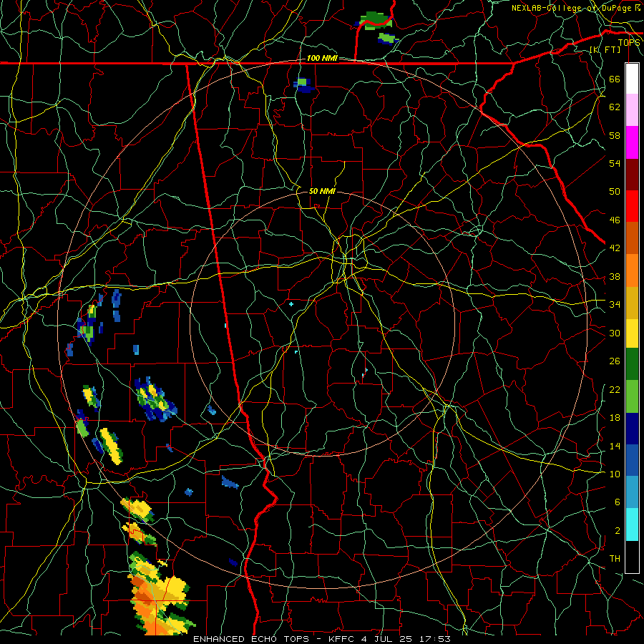Click the '54' scale value
Image resolution: width=644 pixels, height=644 pixels.
tap(615, 163)
